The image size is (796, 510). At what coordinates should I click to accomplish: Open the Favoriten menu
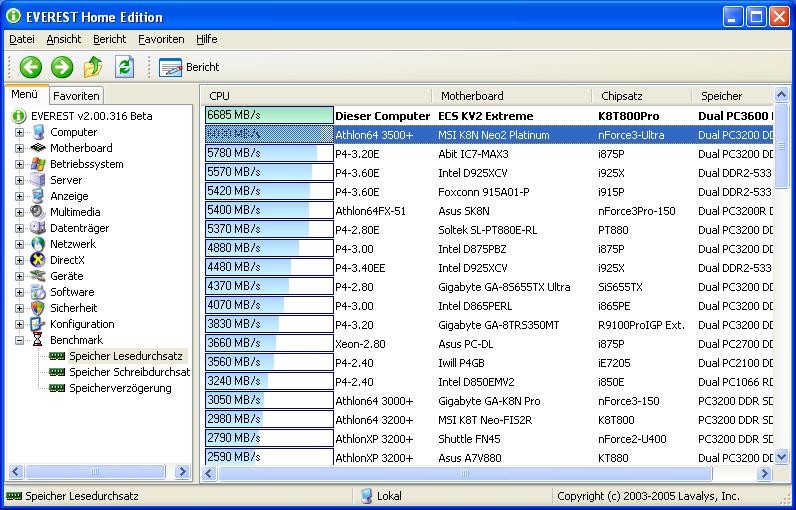click(161, 39)
